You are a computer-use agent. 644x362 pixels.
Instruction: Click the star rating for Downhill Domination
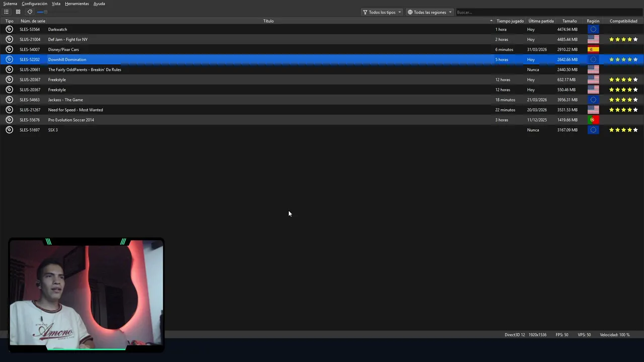click(623, 59)
